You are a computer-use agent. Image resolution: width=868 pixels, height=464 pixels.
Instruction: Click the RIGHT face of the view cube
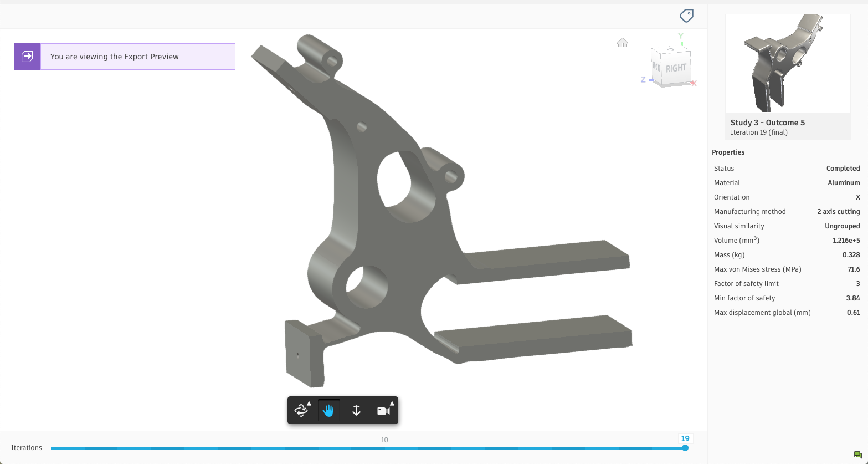(x=676, y=68)
